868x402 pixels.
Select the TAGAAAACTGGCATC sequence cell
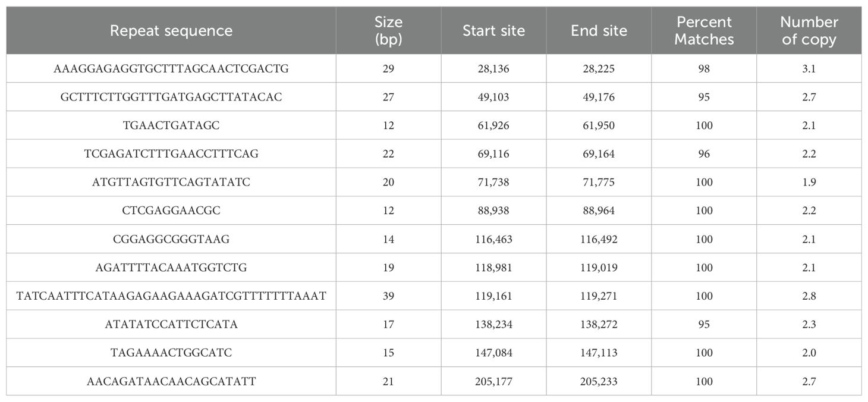coord(171,353)
